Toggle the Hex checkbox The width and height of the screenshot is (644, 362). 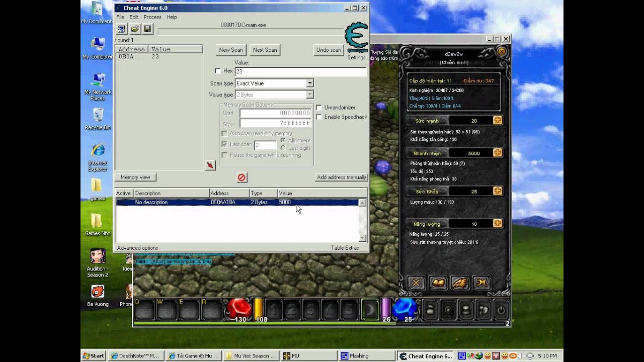(218, 71)
